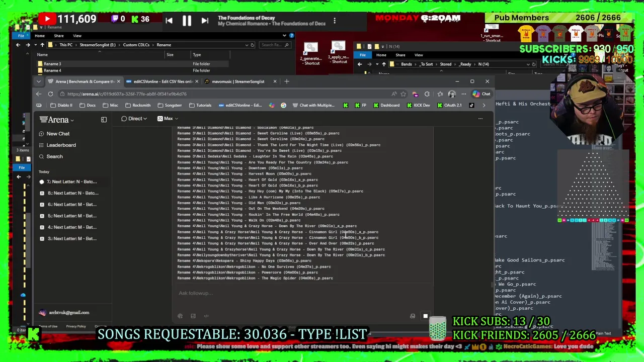The height and width of the screenshot is (362, 644).
Task: Open the Max model dropdown
Action: point(168,119)
